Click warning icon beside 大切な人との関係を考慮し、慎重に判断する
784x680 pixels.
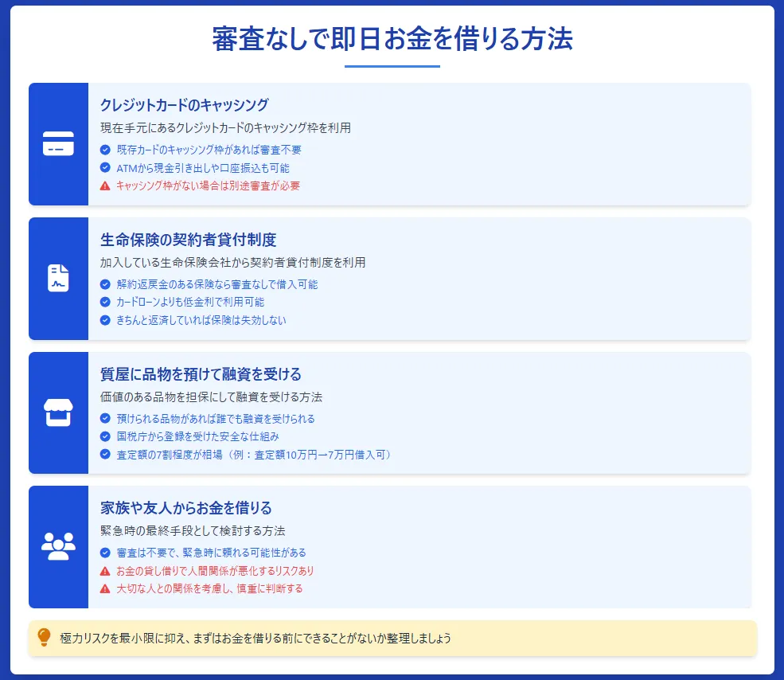[x=105, y=588]
